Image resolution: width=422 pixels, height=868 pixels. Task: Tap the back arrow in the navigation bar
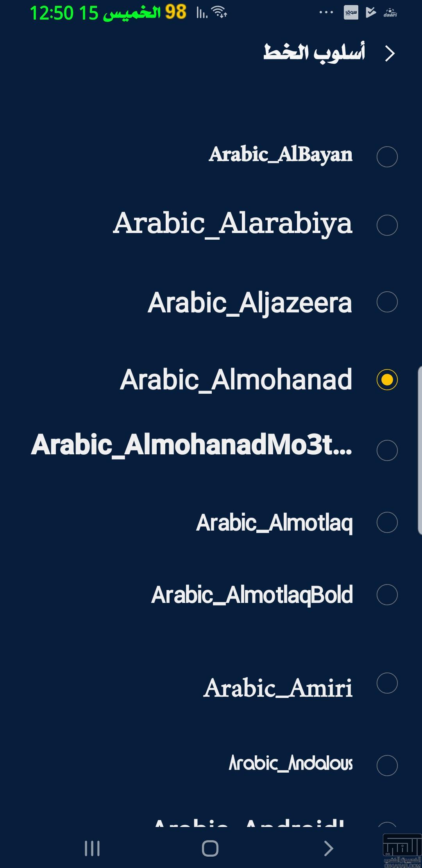pyautogui.click(x=329, y=848)
